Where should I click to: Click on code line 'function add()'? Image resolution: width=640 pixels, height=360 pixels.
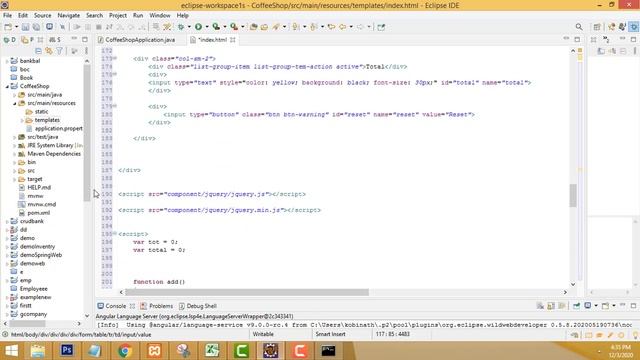point(159,282)
